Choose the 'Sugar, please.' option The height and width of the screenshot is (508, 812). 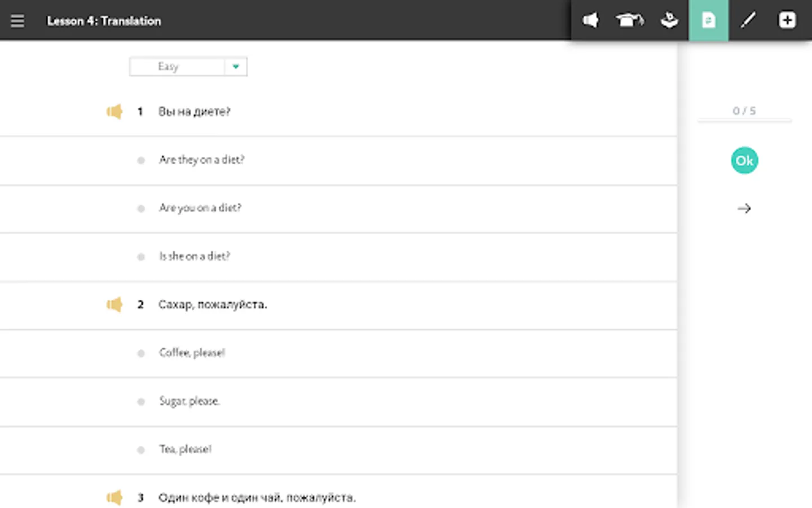click(x=189, y=401)
